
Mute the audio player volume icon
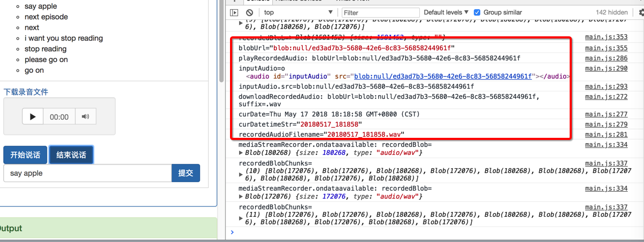pyautogui.click(x=85, y=116)
